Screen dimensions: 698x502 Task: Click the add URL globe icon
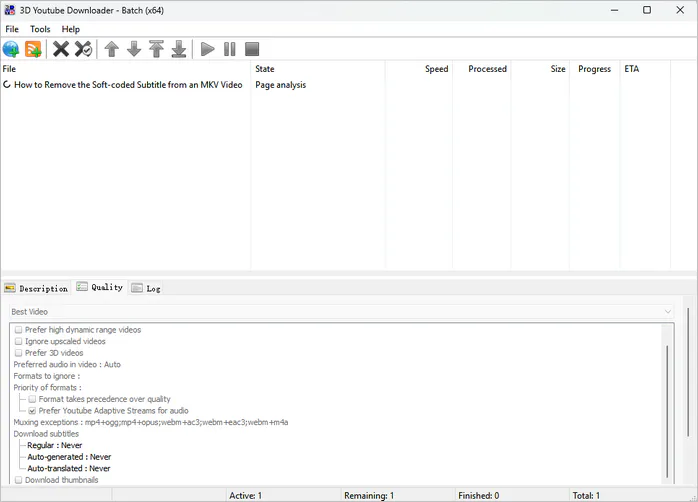click(11, 49)
